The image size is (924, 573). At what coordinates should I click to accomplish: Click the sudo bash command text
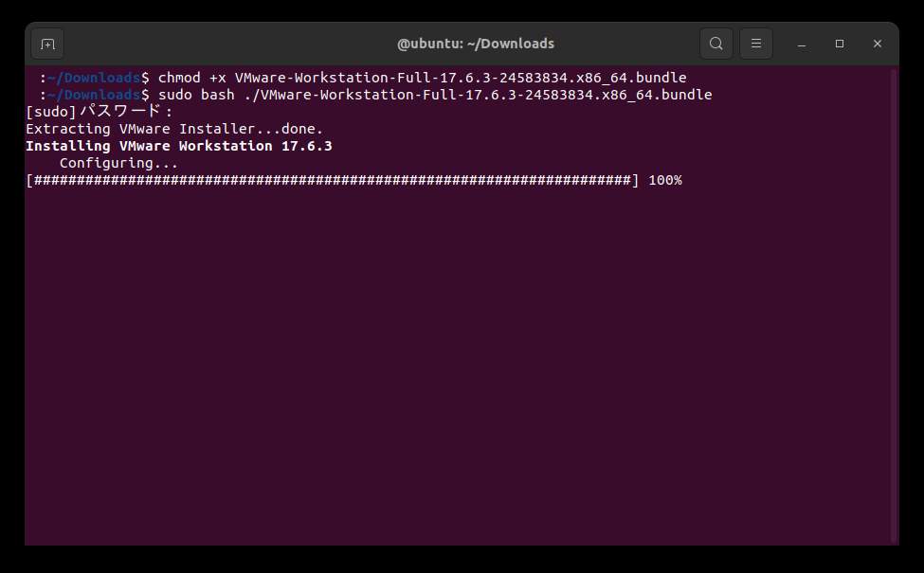click(435, 95)
